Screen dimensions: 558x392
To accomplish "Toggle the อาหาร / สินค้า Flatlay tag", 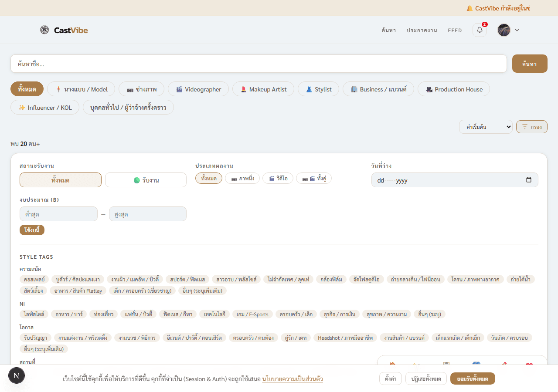I will [78, 291].
